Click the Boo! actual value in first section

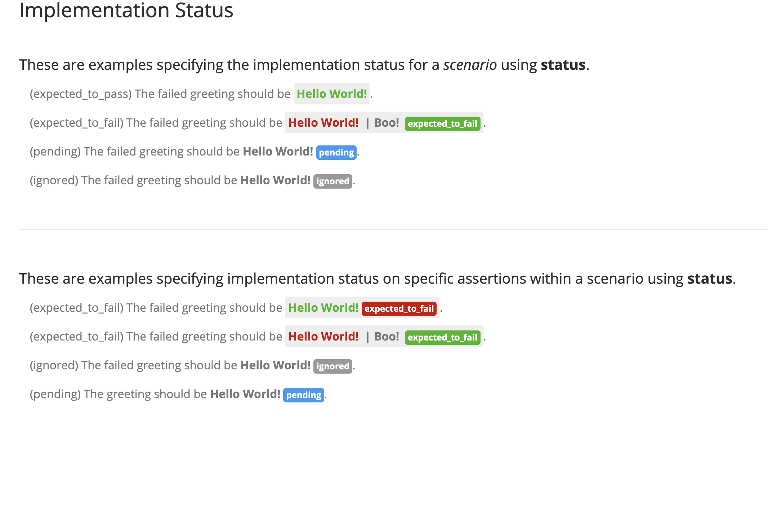tap(387, 123)
